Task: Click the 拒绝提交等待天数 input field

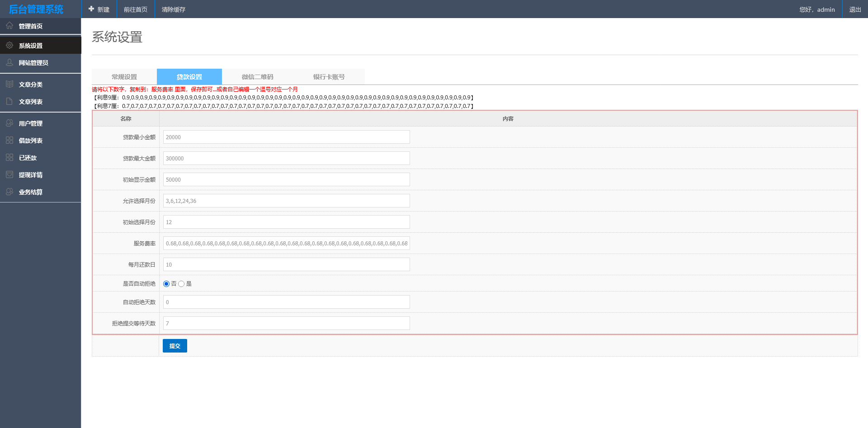Action: tap(287, 323)
